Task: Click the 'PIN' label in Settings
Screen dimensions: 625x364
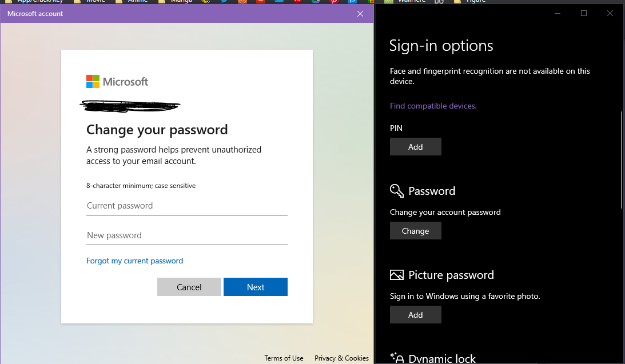Action: [x=396, y=128]
